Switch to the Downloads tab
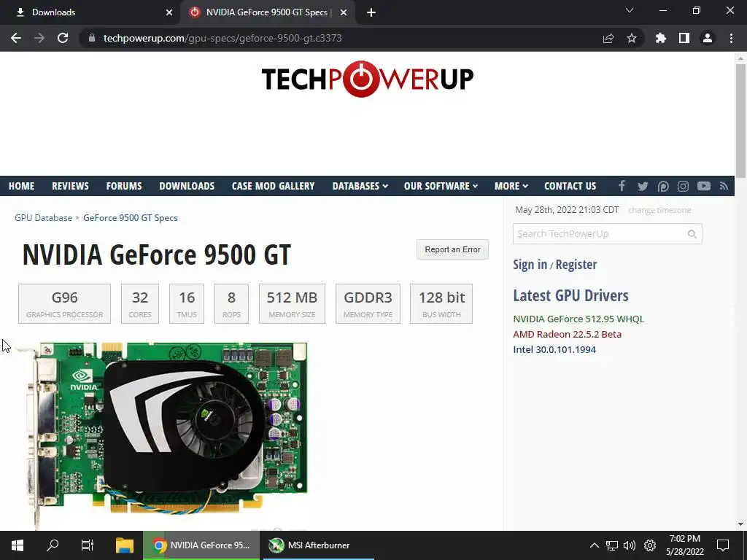The width and height of the screenshot is (747, 560). coord(90,12)
